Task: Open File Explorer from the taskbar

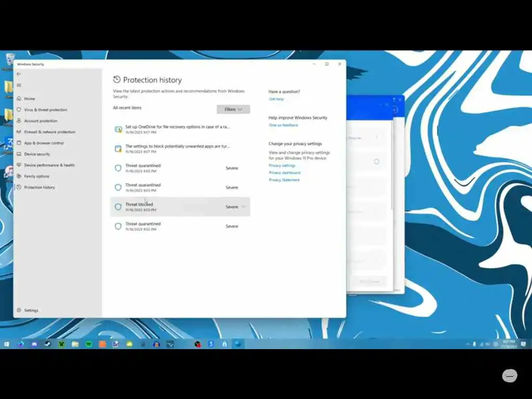Action: pyautogui.click(x=75, y=344)
